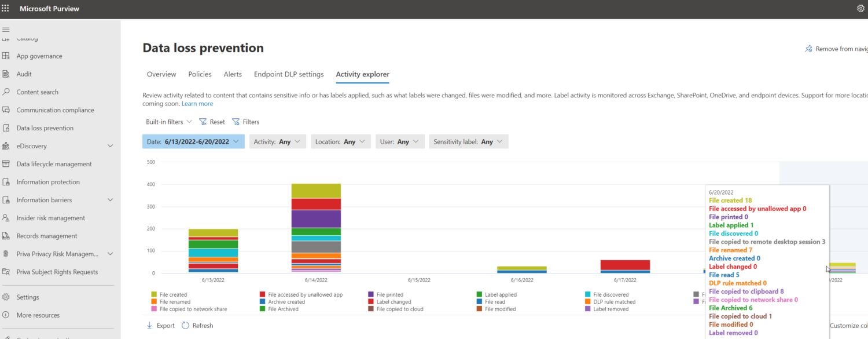Open the Sensitivity label dropdown
The height and width of the screenshot is (339, 868).
tap(468, 141)
